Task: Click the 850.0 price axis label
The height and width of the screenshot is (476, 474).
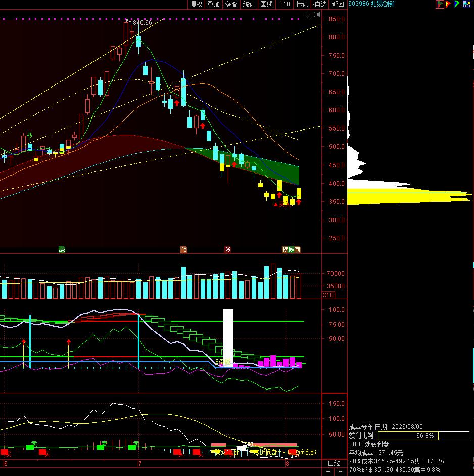Action: pos(337,19)
